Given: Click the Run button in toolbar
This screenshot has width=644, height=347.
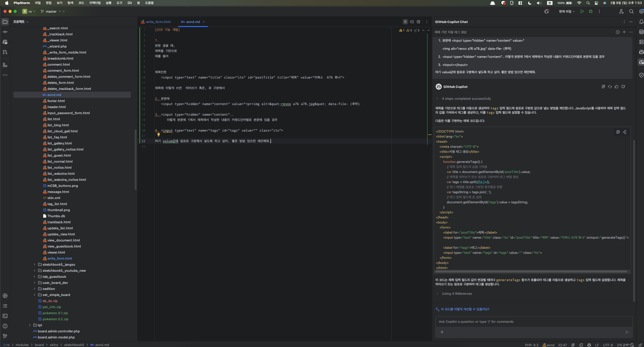Looking at the screenshot, I should click(582, 11).
